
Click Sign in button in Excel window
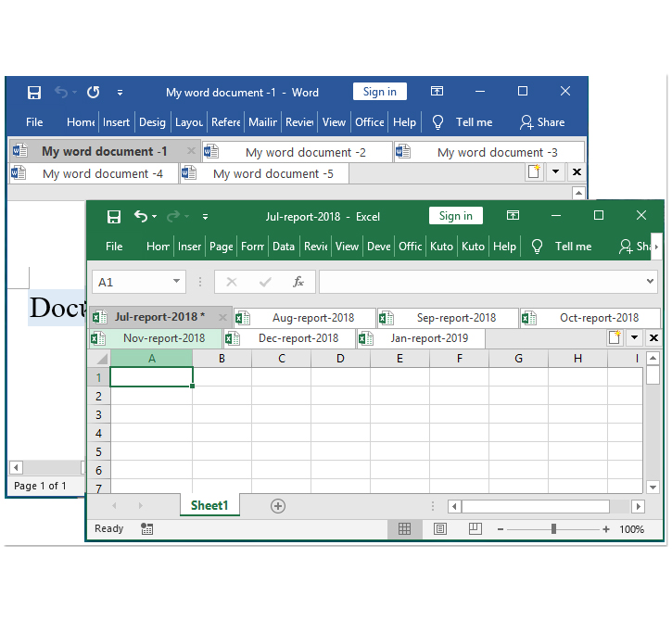pyautogui.click(x=456, y=216)
